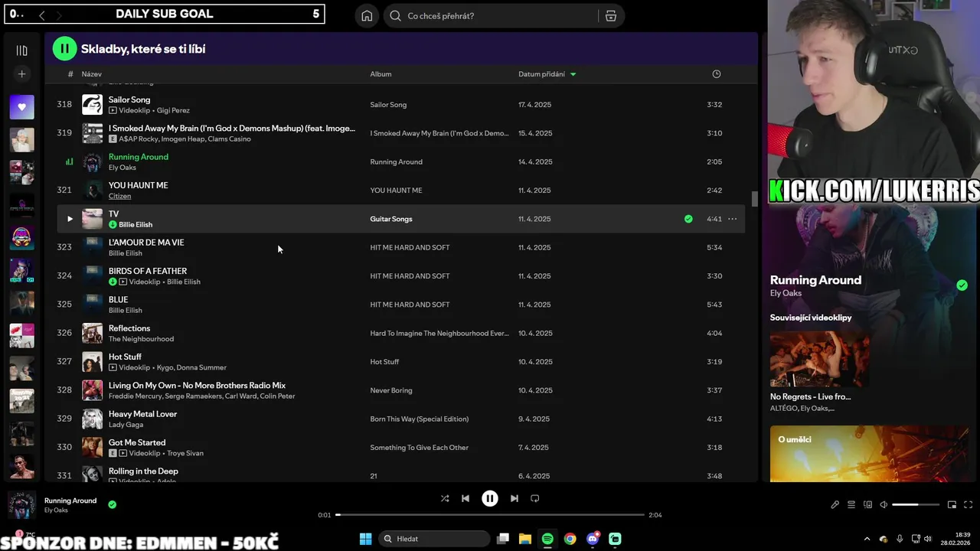The image size is (980, 551).
Task: Open the miniplayer icon
Action: (x=952, y=505)
